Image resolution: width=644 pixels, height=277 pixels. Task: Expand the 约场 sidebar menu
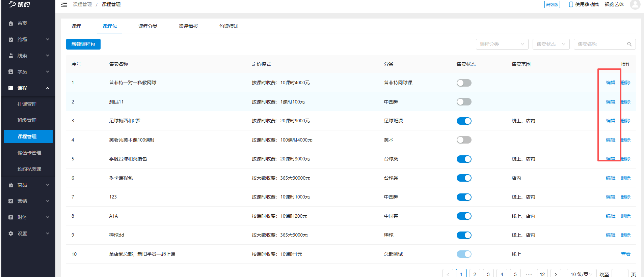click(x=29, y=39)
